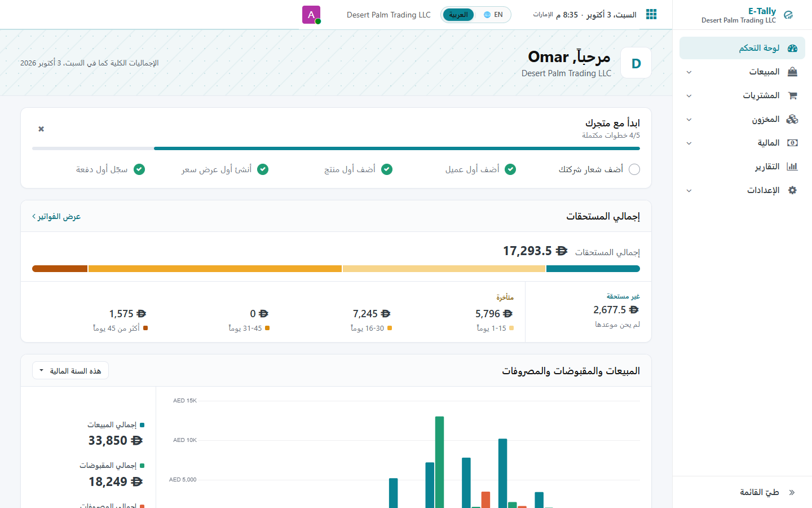The width and height of the screenshot is (812, 508).
Task: Click the 'عرض الفواتير' link
Action: click(x=56, y=217)
